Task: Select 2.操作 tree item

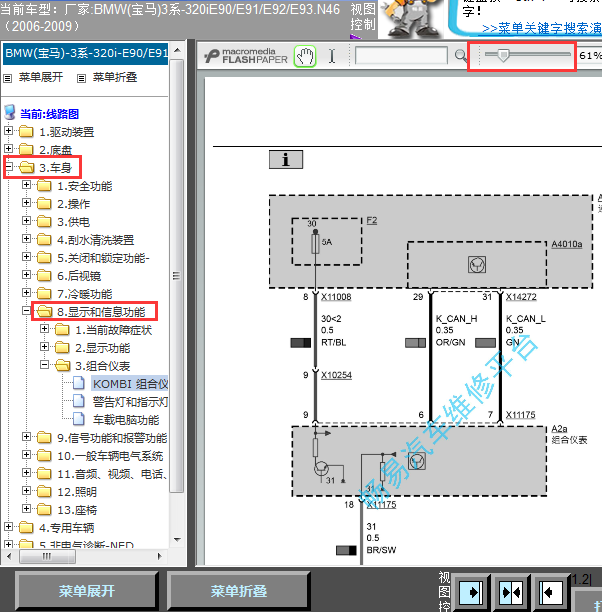Action: (x=73, y=204)
